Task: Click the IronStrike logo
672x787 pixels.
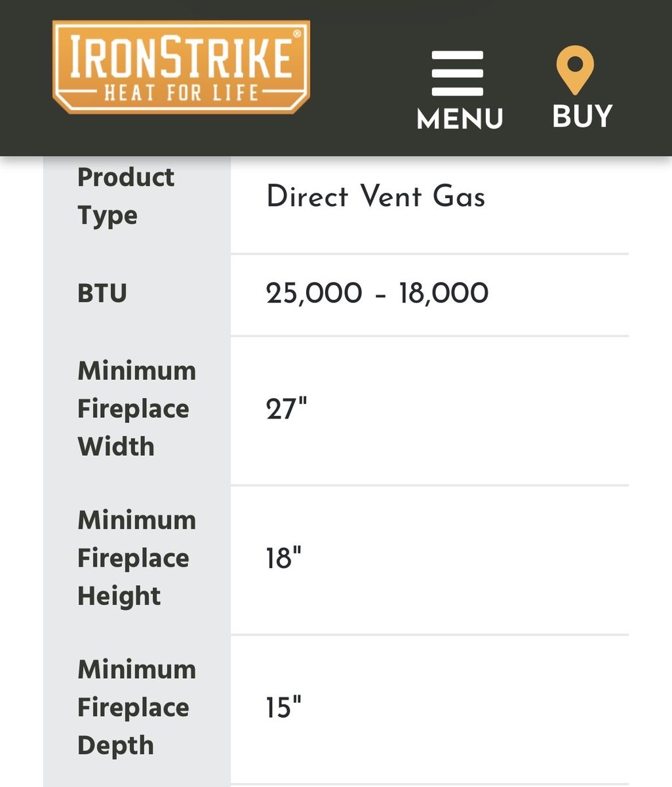Action: (181, 67)
